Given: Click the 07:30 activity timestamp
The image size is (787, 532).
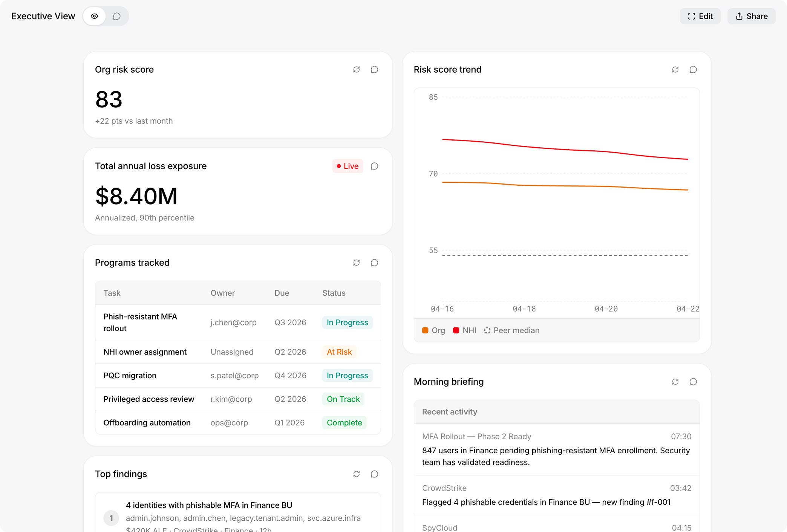Looking at the screenshot, I should (681, 437).
